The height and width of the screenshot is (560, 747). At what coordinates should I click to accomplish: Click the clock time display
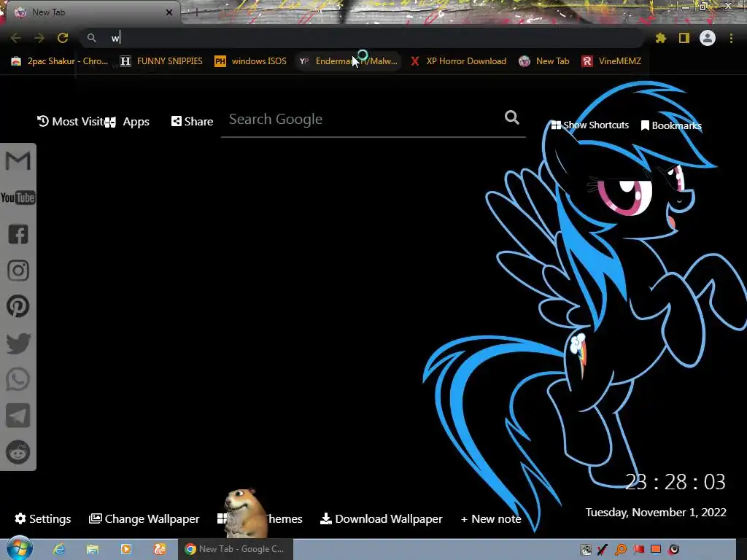(x=675, y=482)
